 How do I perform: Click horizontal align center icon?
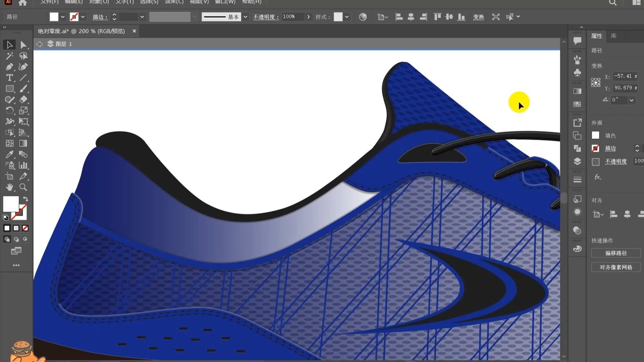pyautogui.click(x=411, y=17)
